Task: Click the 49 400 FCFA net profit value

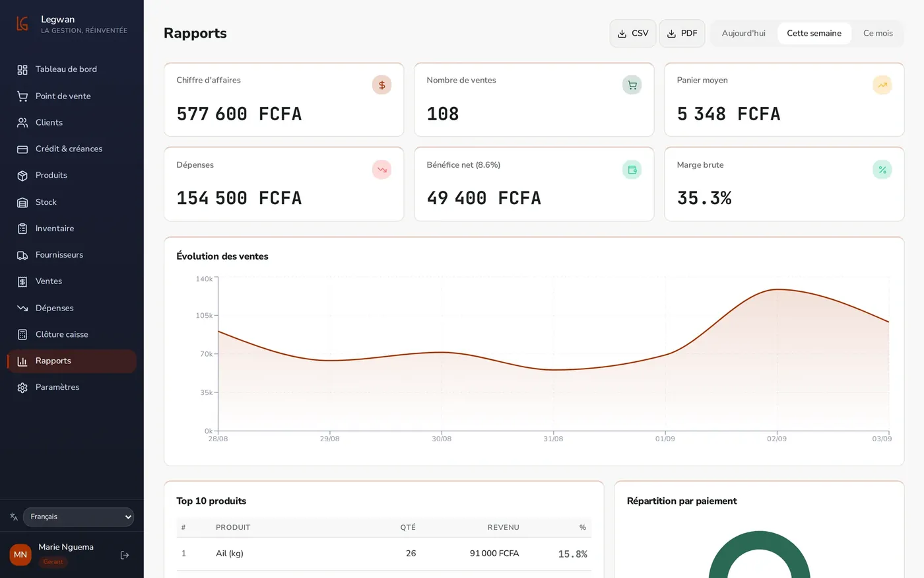Action: pos(484,198)
